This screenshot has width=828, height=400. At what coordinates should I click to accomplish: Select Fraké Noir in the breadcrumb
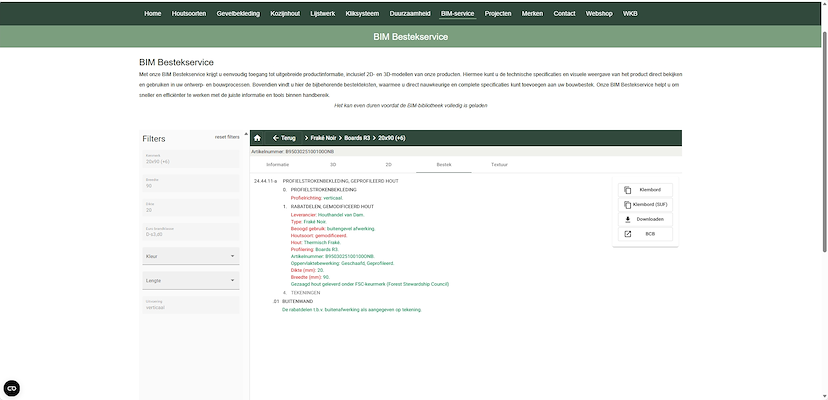(324, 138)
